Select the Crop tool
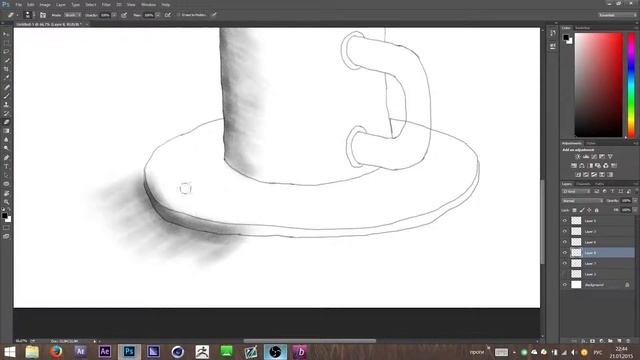 6,69
